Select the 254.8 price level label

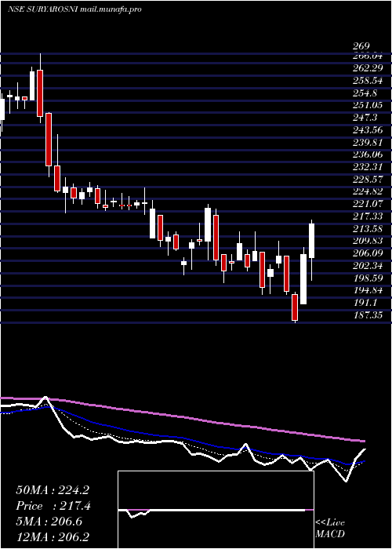pyautogui.click(x=364, y=93)
